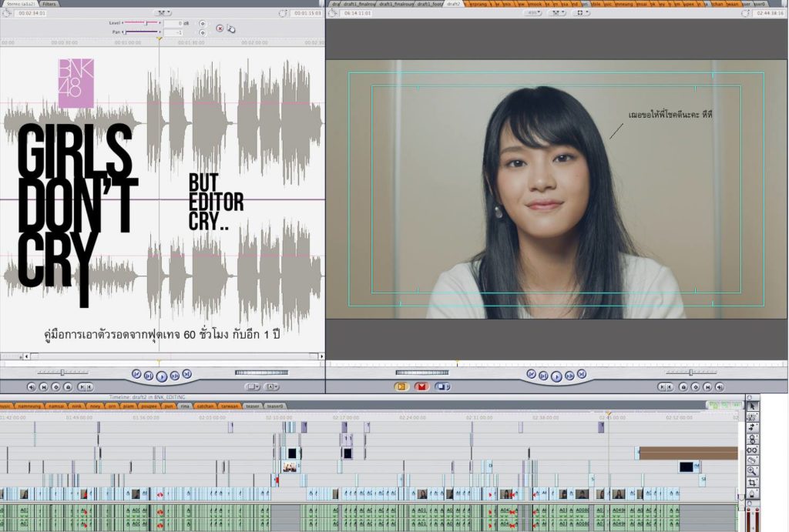Toggle the Pan keyframe button

[203, 32]
